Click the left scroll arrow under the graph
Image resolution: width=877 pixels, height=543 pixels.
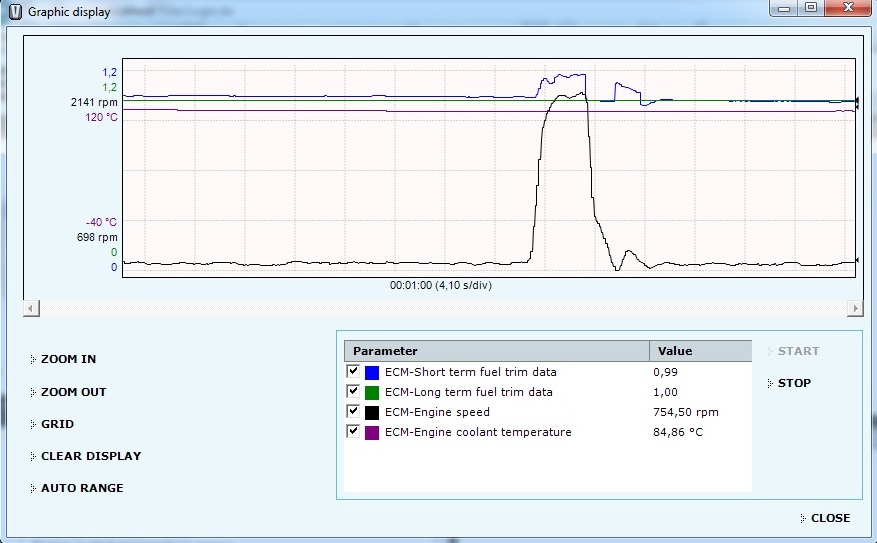point(31,308)
